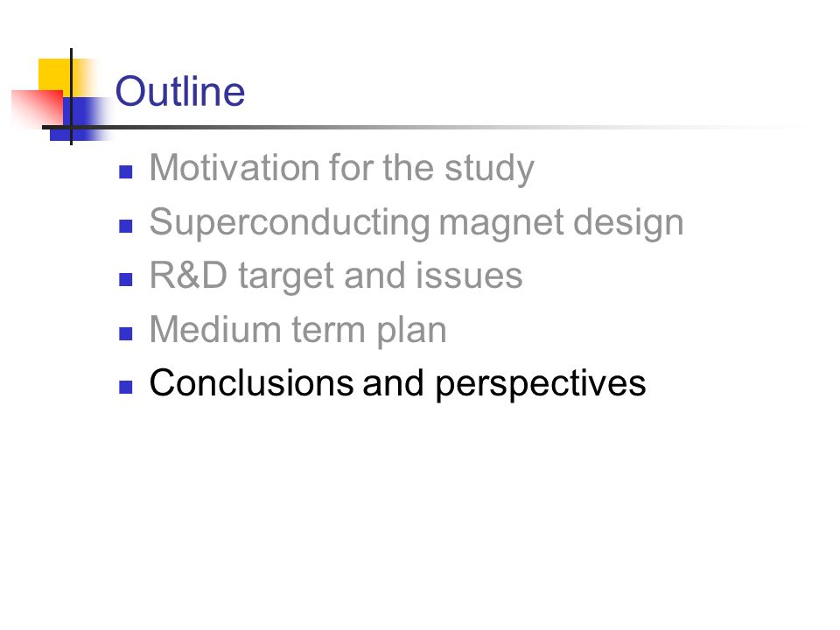The height and width of the screenshot is (630, 840).
Task: Click the vertical black line by logo
Action: coord(71,96)
